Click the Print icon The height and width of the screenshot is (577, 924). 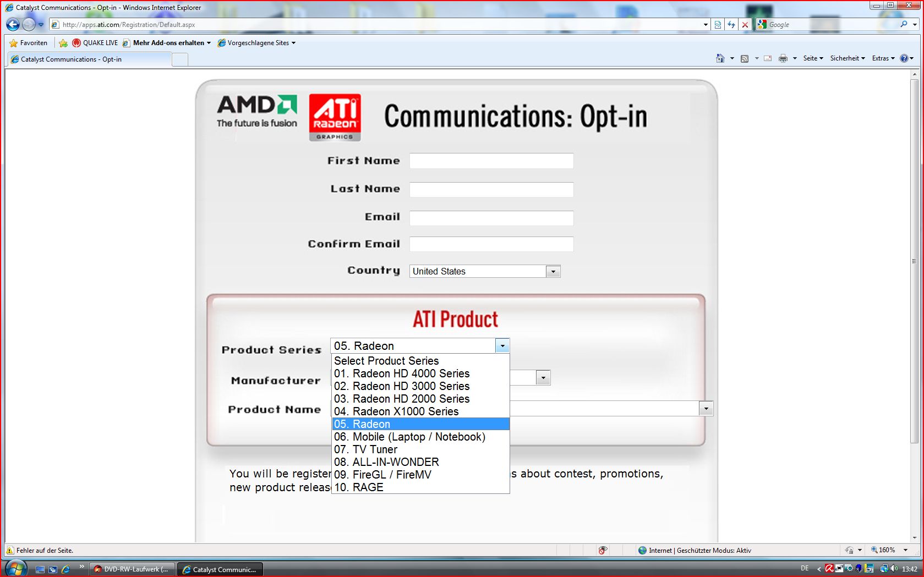point(783,58)
